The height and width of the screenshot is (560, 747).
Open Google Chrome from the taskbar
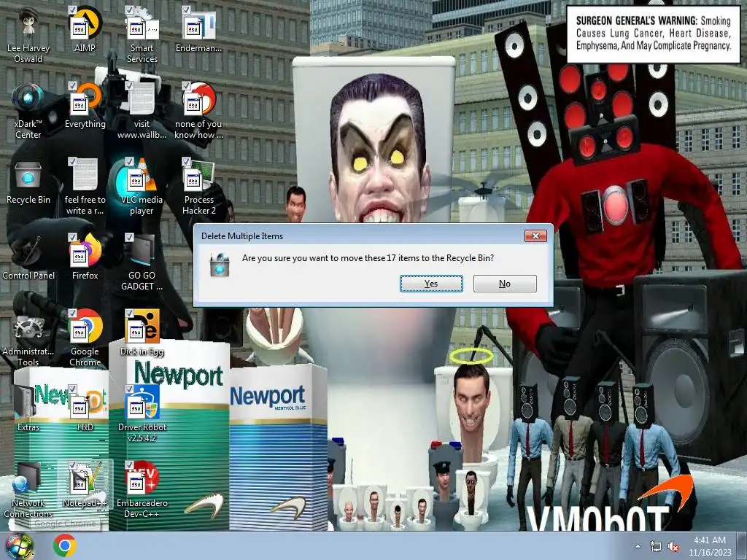tap(65, 545)
